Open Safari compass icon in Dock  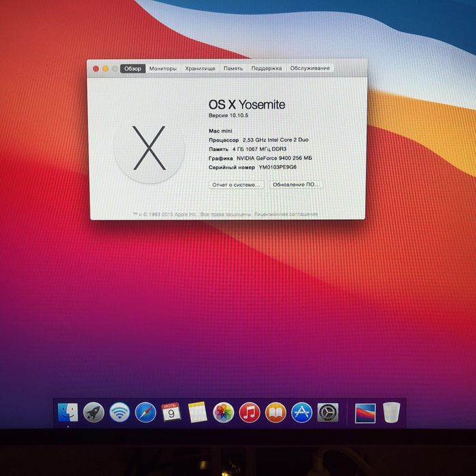146,412
